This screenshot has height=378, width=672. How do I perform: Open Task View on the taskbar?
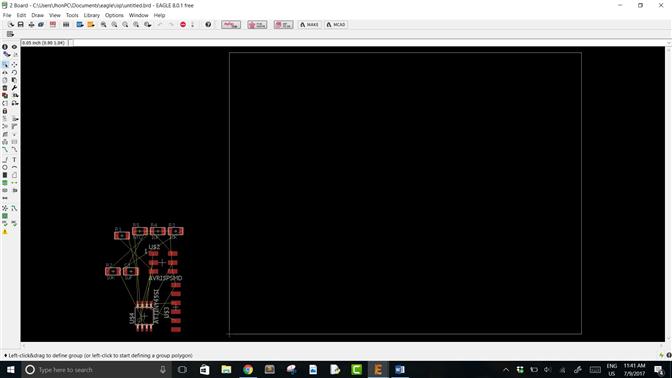tap(183, 369)
